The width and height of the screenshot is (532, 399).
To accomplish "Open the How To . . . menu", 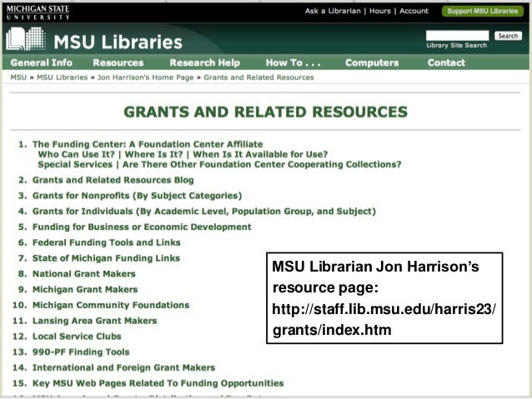I will tap(293, 62).
